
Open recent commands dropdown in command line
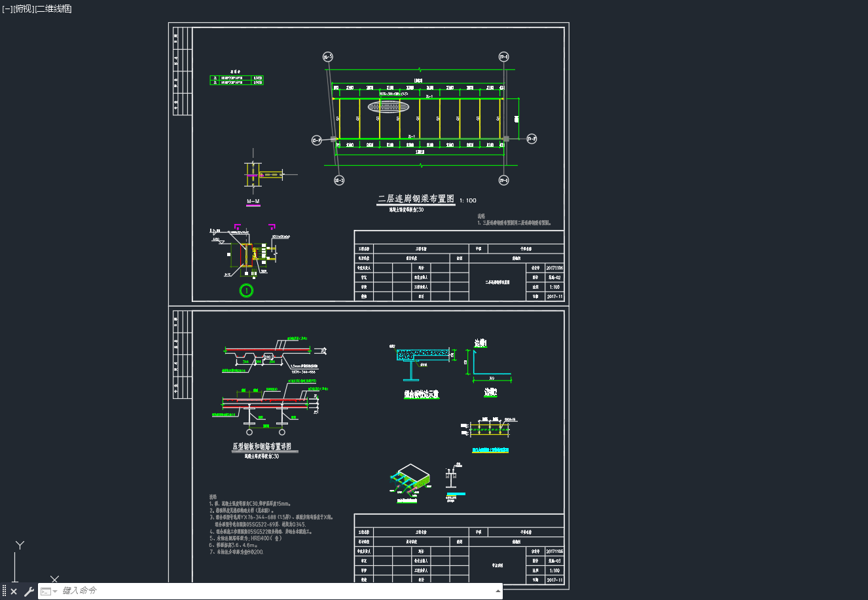pyautogui.click(x=49, y=591)
